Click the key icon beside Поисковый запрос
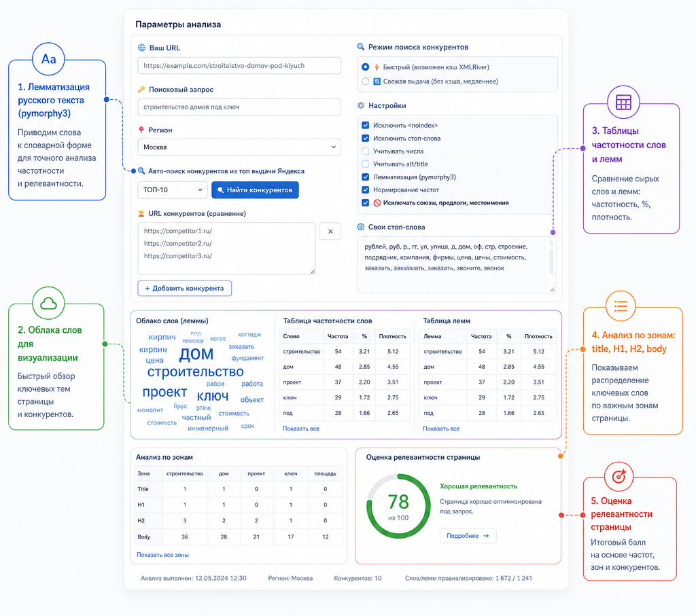The width and height of the screenshot is (696, 616). (x=141, y=89)
